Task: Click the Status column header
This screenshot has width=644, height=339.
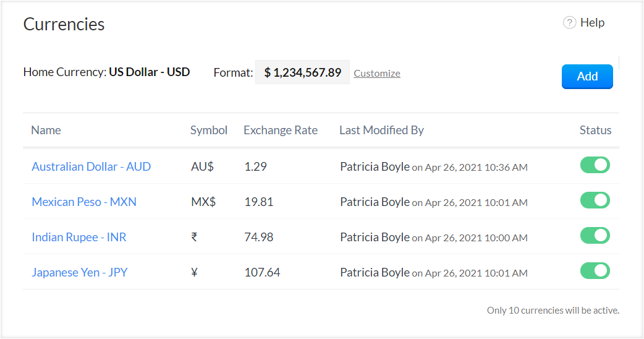Action: click(595, 130)
